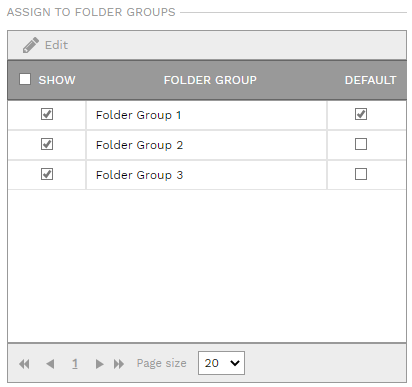Select the Folder Group 3 row text
This screenshot has height=387, width=412.
[x=139, y=175]
